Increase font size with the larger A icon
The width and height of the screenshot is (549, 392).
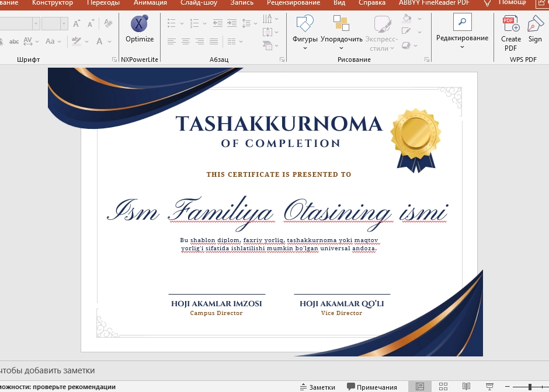click(x=75, y=23)
